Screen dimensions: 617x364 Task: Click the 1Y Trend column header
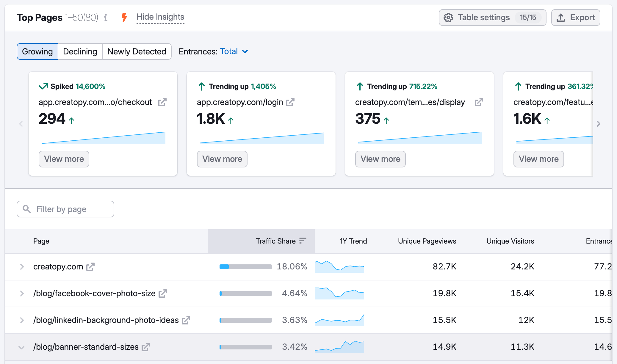coord(353,241)
